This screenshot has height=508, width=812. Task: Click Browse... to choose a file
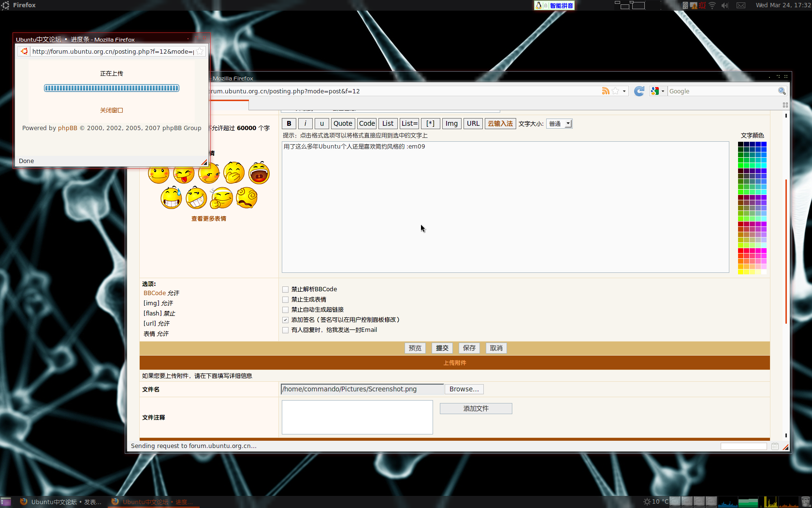[464, 389]
